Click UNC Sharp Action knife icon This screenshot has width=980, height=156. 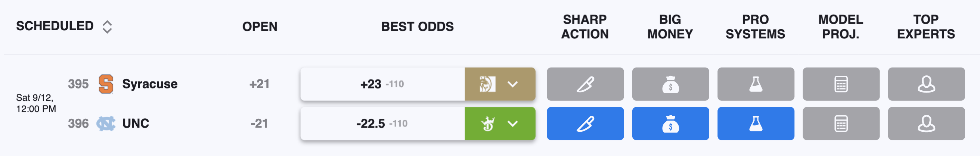point(585,124)
